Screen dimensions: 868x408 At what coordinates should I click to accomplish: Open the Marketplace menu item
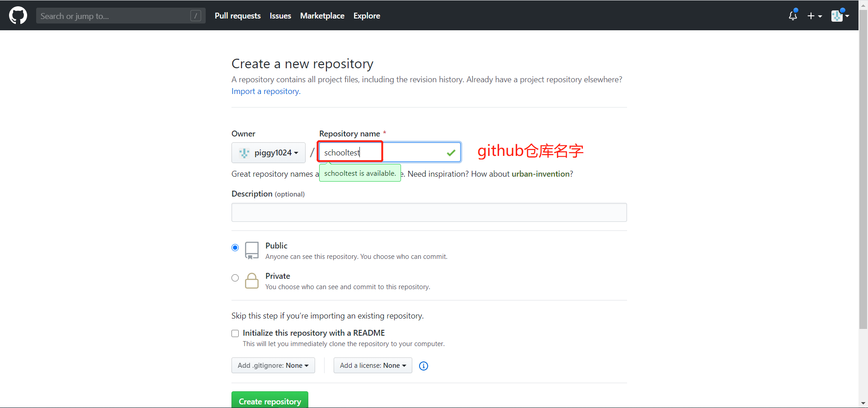(x=322, y=15)
